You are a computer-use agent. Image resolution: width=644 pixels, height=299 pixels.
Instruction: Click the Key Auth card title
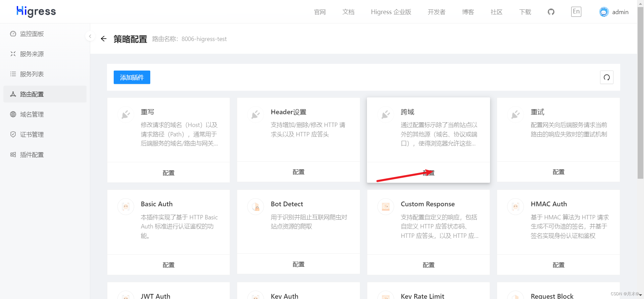tap(284, 296)
